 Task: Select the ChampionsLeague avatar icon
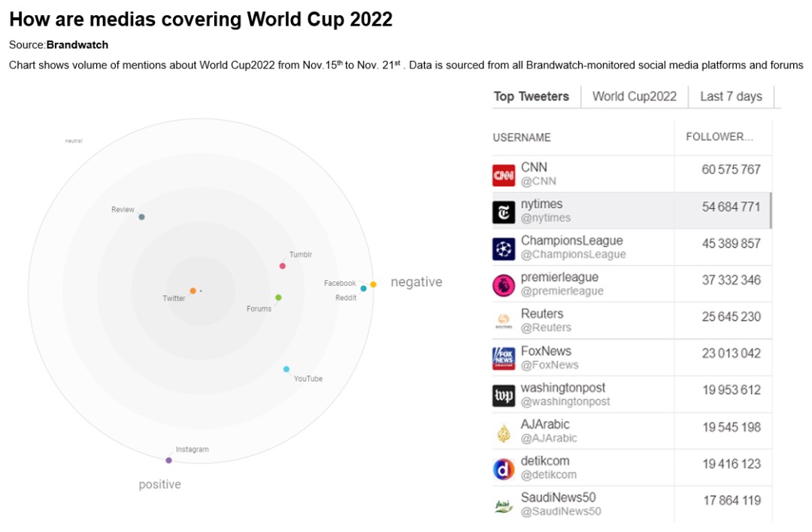tap(504, 248)
